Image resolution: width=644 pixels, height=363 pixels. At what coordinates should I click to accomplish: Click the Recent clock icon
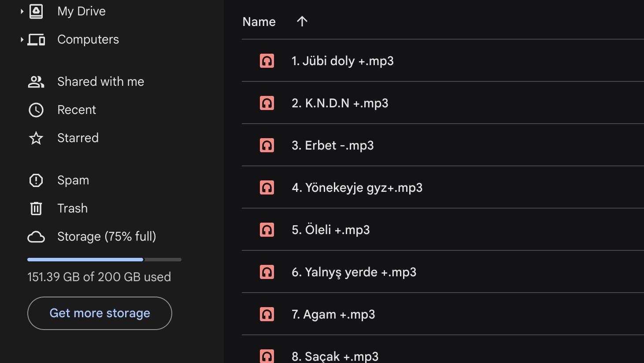click(36, 110)
